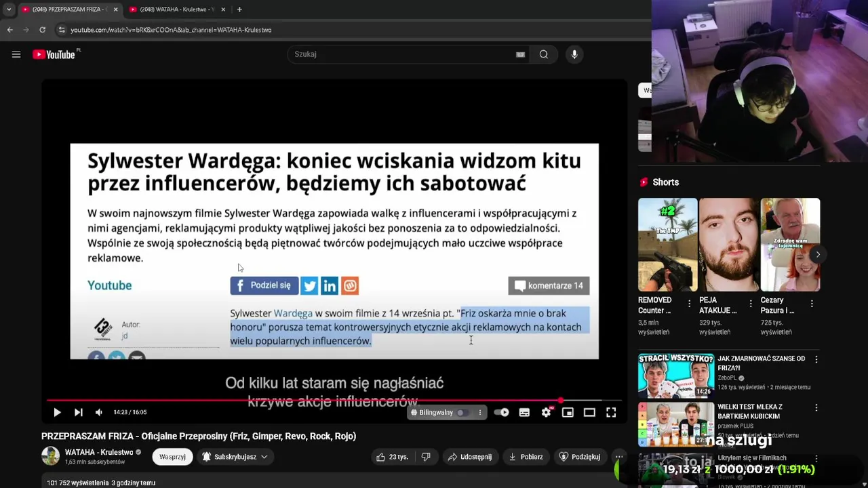Close the second WATAHA tab

click(x=222, y=9)
